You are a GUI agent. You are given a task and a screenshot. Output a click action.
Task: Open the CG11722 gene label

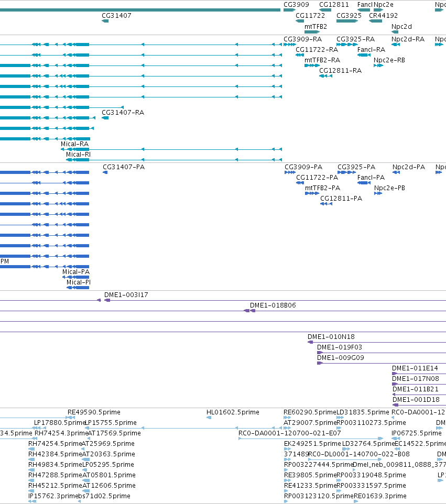(x=310, y=15)
